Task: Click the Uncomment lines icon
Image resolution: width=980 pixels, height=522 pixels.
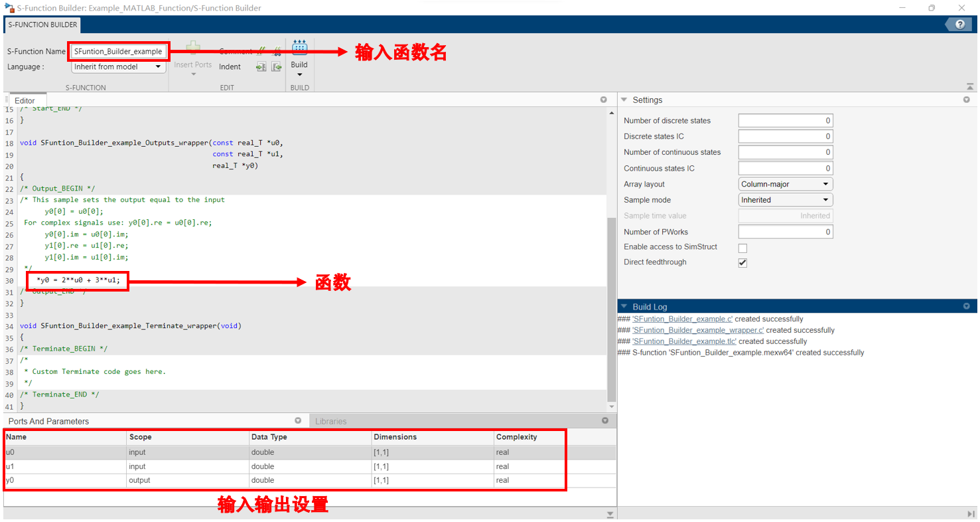Action: pyautogui.click(x=276, y=51)
